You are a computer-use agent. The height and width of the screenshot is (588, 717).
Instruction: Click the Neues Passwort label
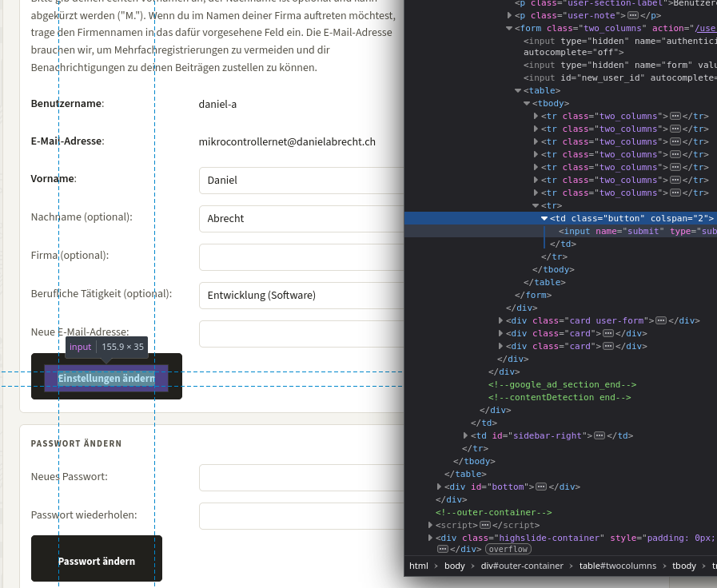pyautogui.click(x=70, y=477)
